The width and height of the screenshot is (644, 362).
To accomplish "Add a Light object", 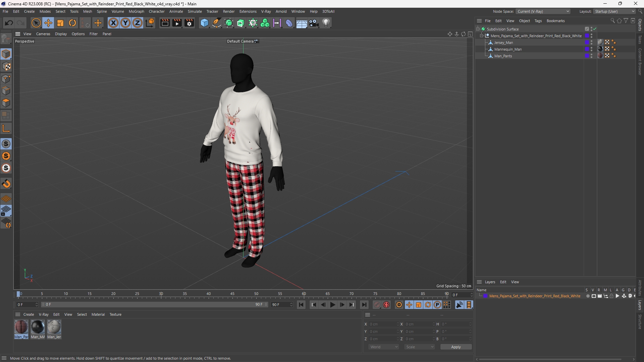I will (326, 23).
